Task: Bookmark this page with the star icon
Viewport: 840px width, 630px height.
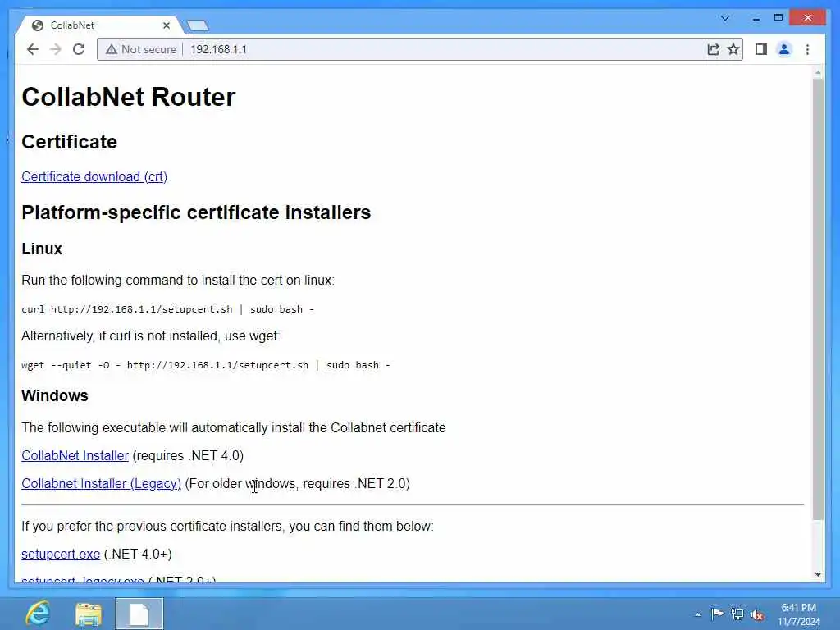Action: coord(733,49)
